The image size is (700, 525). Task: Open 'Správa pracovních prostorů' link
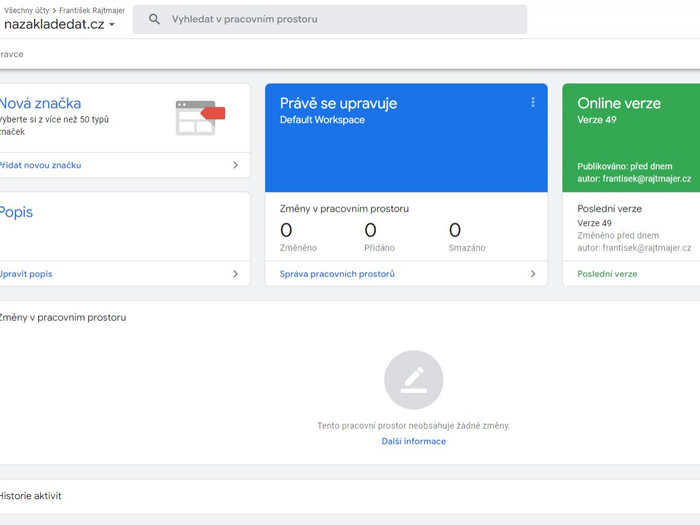pyautogui.click(x=337, y=273)
